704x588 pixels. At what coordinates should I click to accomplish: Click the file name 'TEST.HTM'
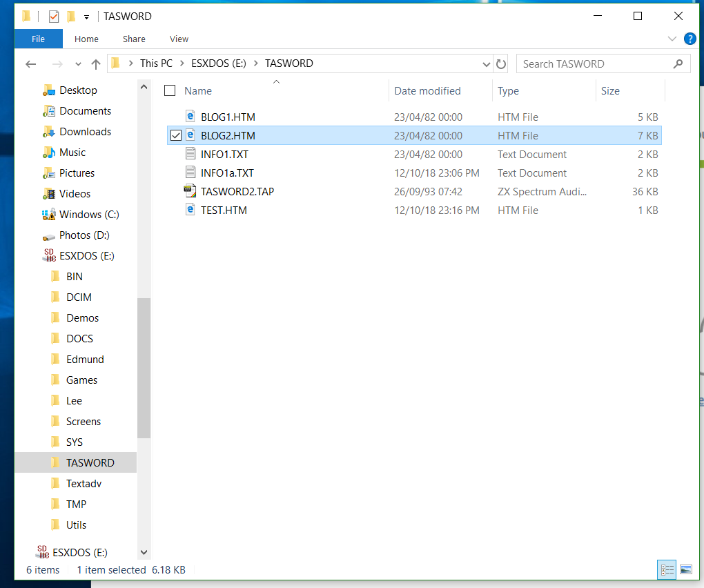[x=224, y=210]
